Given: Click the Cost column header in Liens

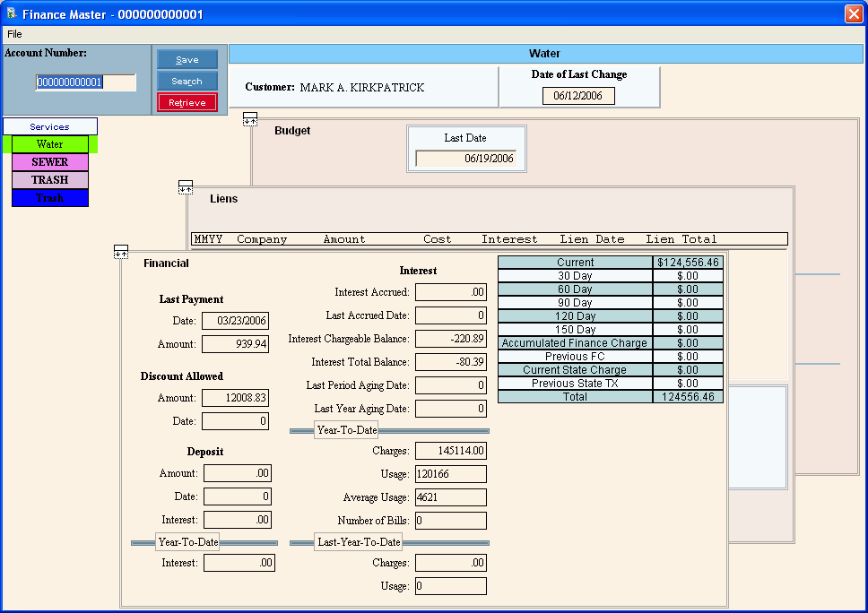Looking at the screenshot, I should coord(438,239).
